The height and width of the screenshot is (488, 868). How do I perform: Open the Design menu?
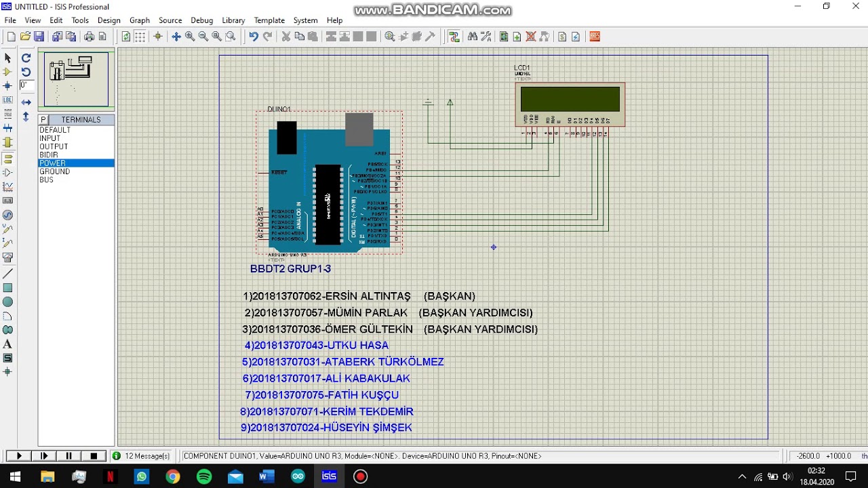click(x=108, y=20)
